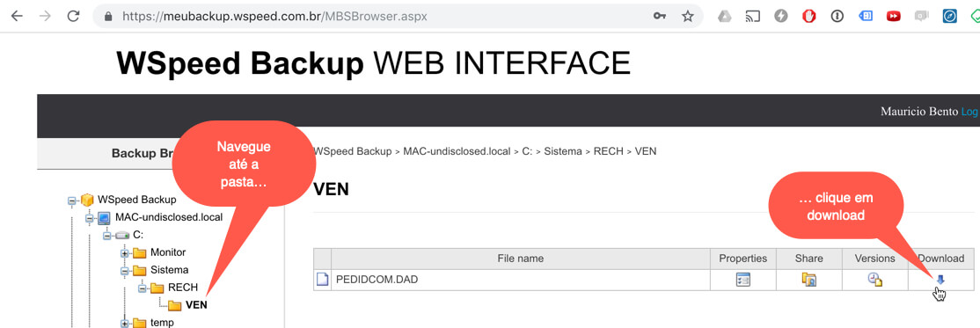Image resolution: width=980 pixels, height=328 pixels.
Task: Click the Logout link beside Mauricio Bento
Action: pos(970,111)
